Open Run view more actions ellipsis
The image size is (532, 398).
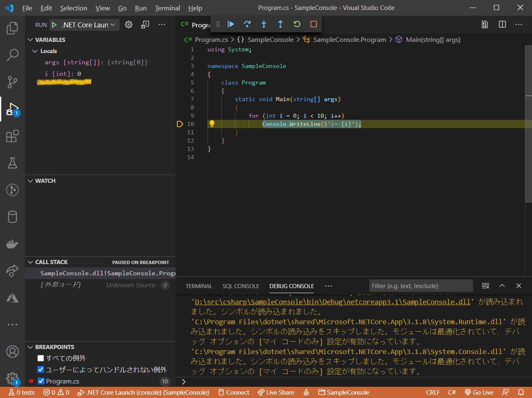click(x=162, y=24)
